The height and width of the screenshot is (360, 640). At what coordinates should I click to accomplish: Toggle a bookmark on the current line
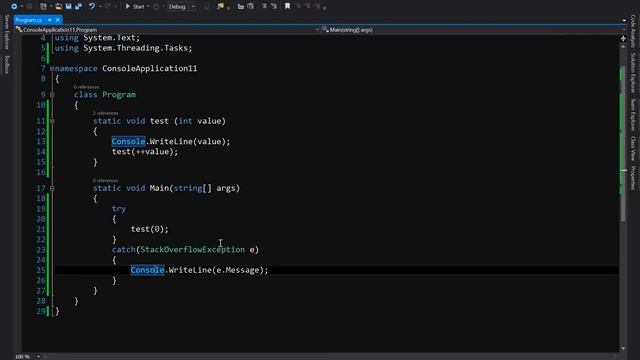(287, 6)
